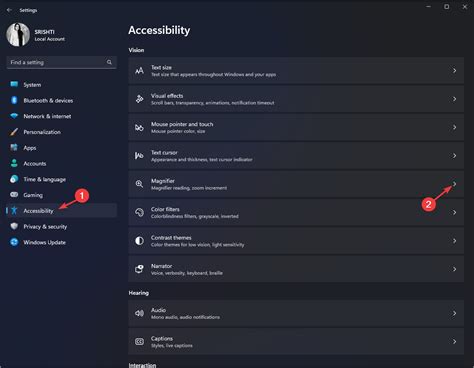Click the Visual effects sparkle icon
The image size is (474, 368).
(x=139, y=99)
